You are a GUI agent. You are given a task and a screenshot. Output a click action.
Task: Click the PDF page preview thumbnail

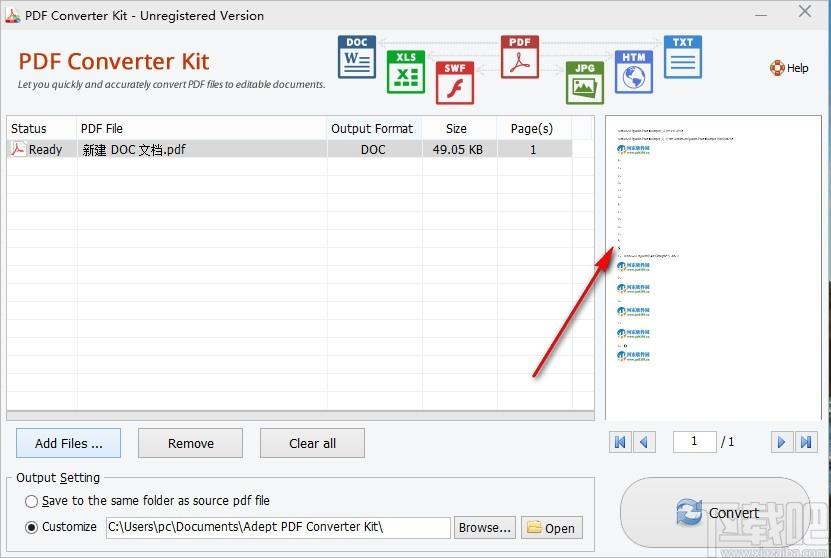coord(713,268)
